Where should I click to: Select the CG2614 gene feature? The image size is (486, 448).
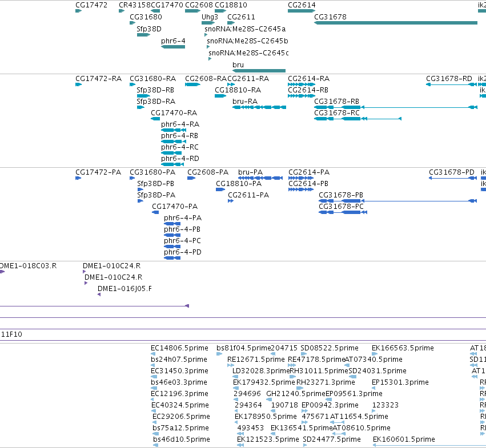tap(302, 11)
